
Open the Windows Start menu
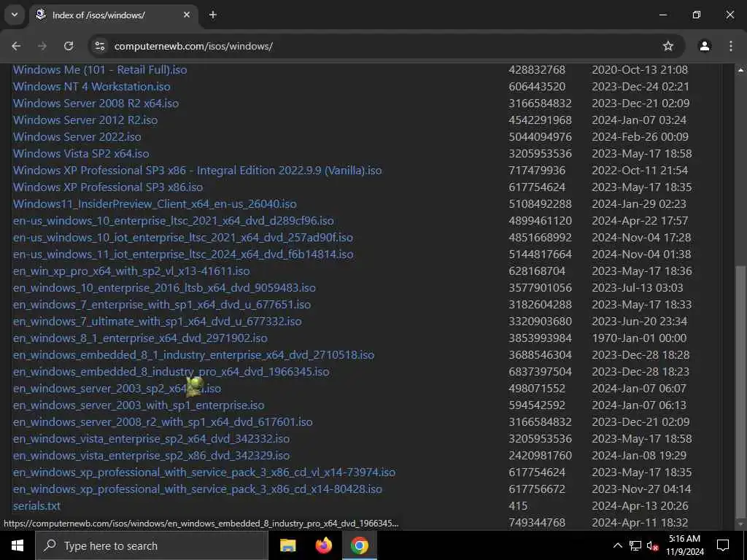(x=18, y=545)
